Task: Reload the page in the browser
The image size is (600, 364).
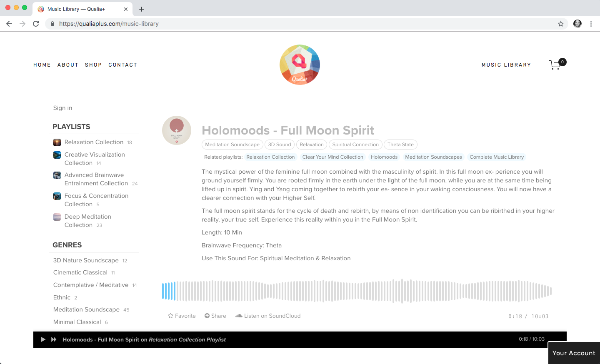Action: [x=36, y=24]
